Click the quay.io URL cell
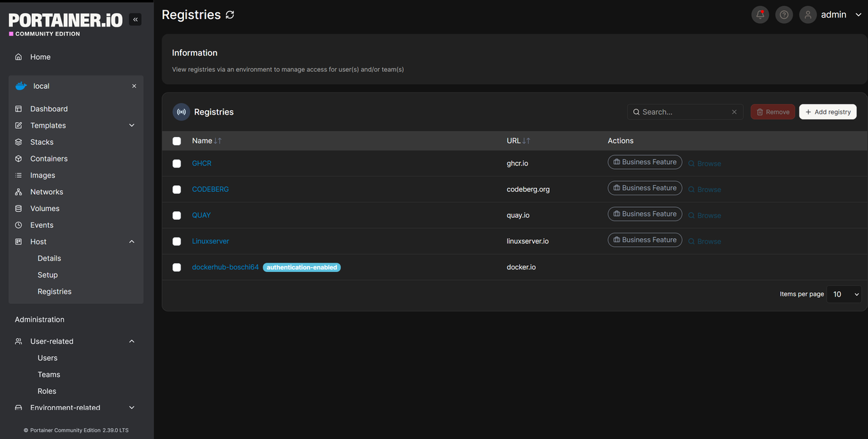Viewport: 868px width, 439px height. point(518,215)
